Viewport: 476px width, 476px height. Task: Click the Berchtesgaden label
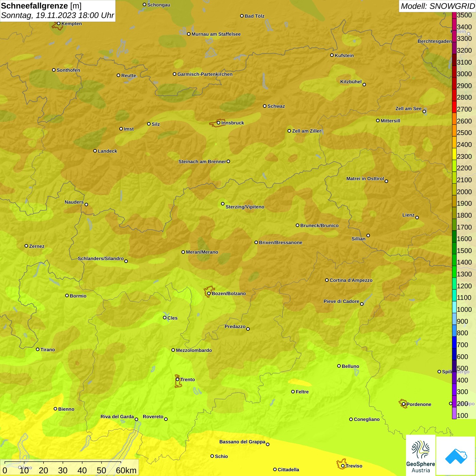pos(435,41)
